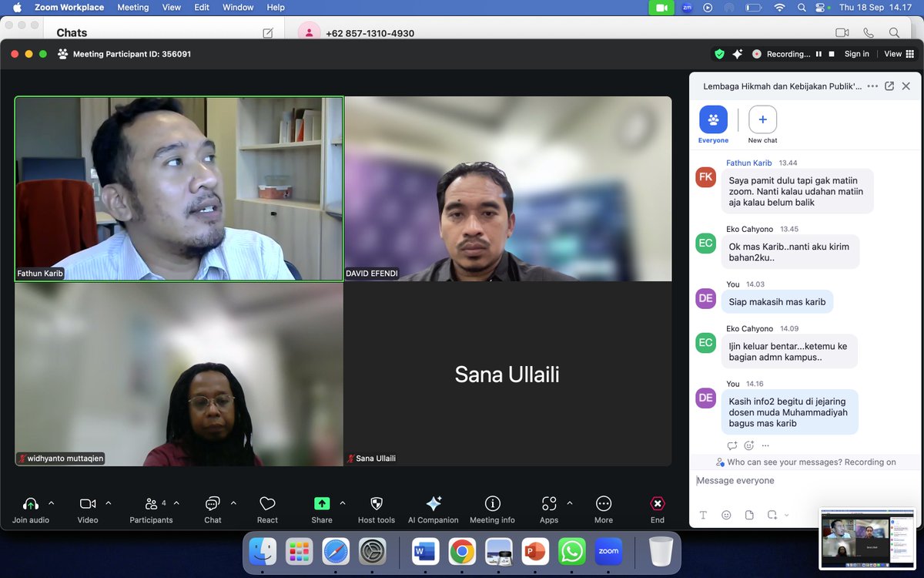Expand the screenshot options arrow
This screenshot has height=578, width=924.
tap(786, 515)
